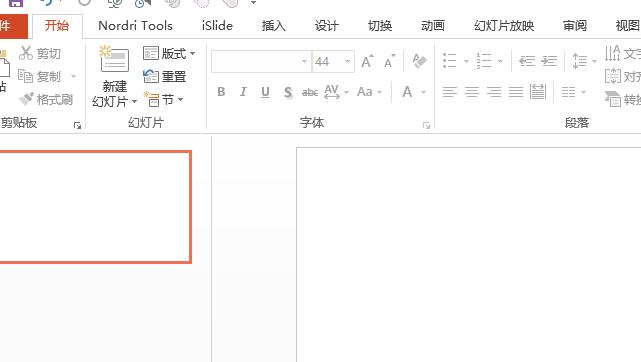Click the 新建幻灯片 icon
This screenshot has width=641, height=362.
click(x=114, y=60)
